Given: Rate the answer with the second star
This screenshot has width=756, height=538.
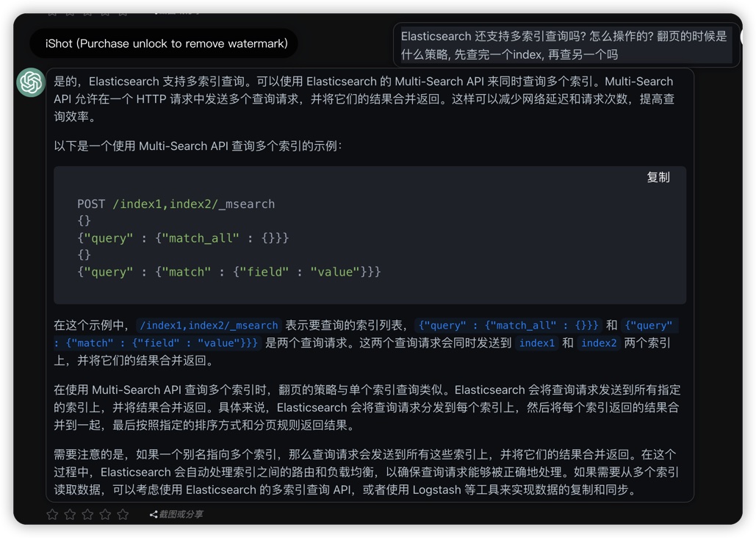Looking at the screenshot, I should pyautogui.click(x=70, y=514).
